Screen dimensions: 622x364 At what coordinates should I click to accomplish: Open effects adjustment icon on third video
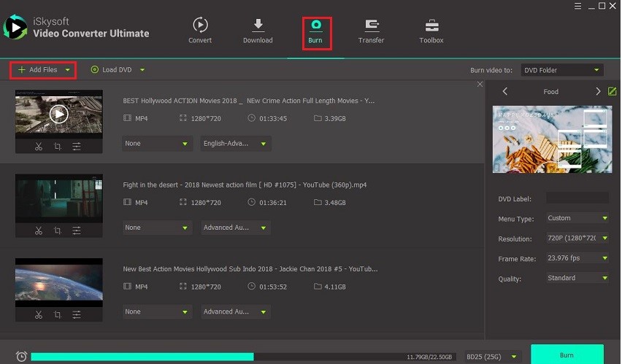[x=77, y=315]
